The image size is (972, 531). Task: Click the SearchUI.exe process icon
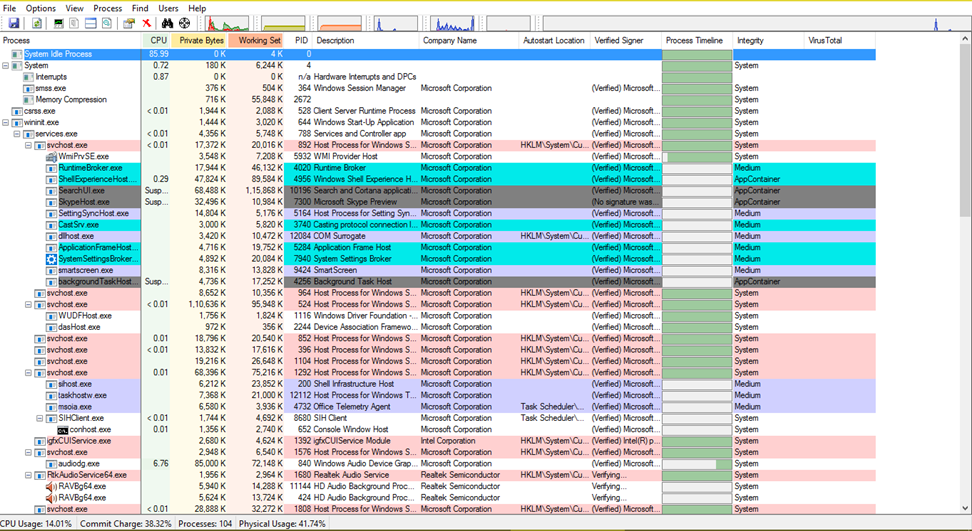click(x=51, y=191)
